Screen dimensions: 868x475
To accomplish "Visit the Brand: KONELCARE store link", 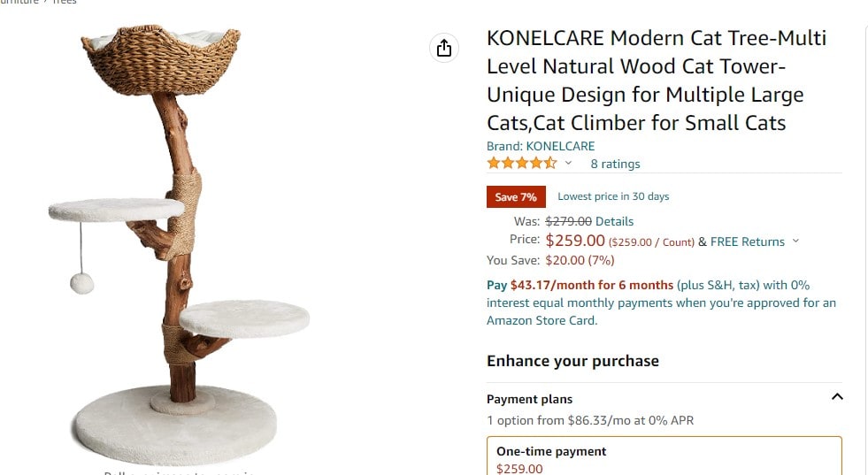I will click(x=541, y=146).
